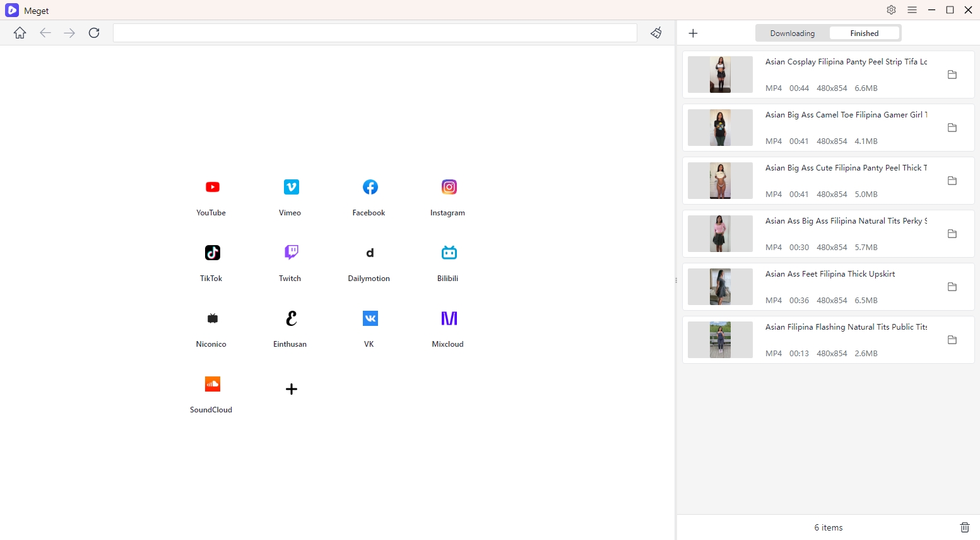Click the Meget app logo
Image resolution: width=980 pixels, height=540 pixels.
point(12,10)
